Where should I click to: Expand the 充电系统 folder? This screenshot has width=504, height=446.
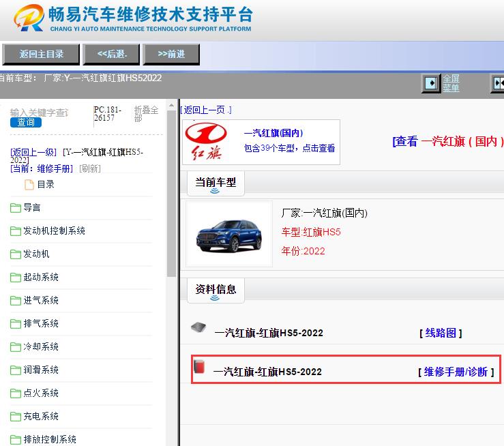41,416
